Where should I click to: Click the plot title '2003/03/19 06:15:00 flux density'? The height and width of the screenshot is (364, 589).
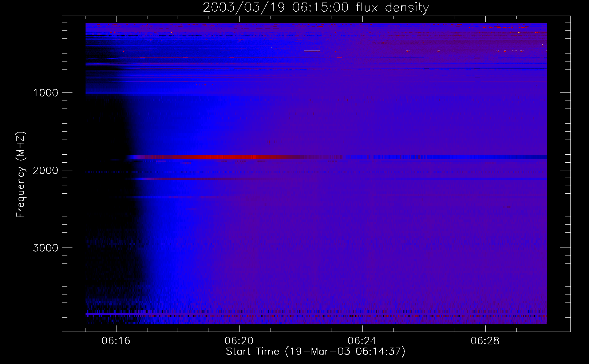(x=316, y=8)
